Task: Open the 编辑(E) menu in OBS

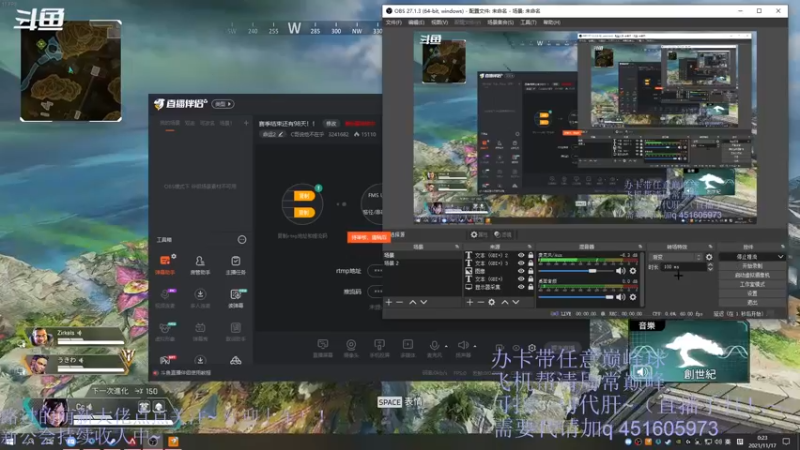Action: coord(416,22)
